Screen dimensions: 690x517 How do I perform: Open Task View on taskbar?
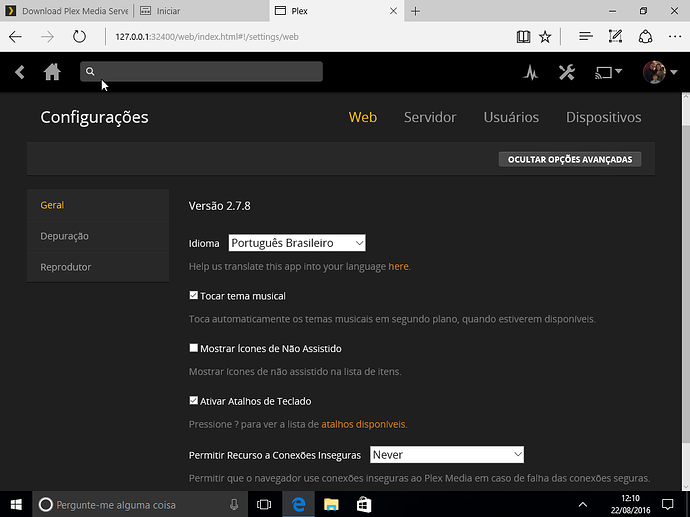(264, 505)
